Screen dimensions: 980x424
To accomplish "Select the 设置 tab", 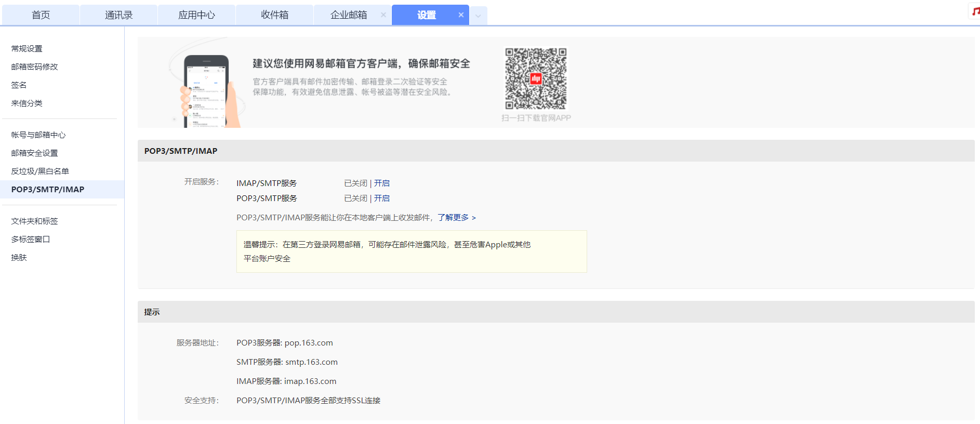I will tap(427, 15).
